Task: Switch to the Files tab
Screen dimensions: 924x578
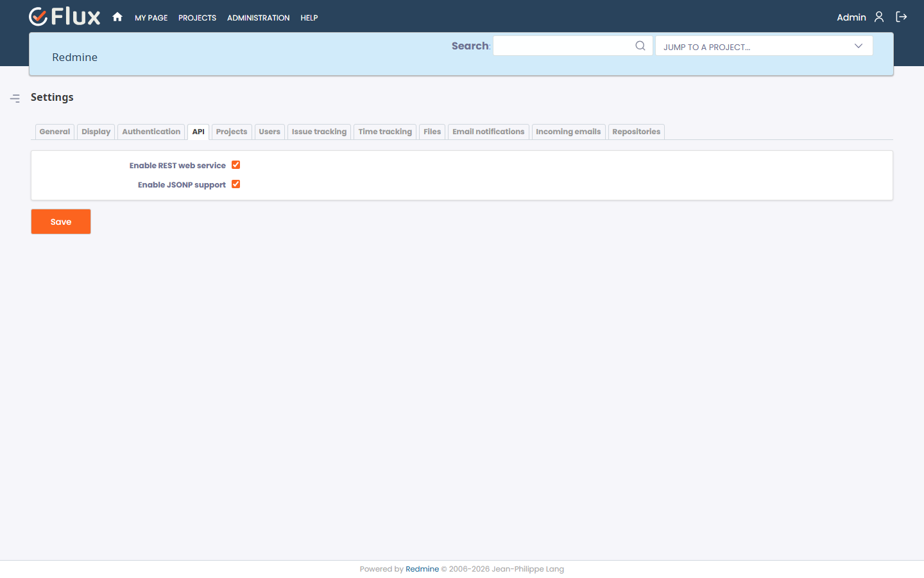Action: tap(432, 132)
